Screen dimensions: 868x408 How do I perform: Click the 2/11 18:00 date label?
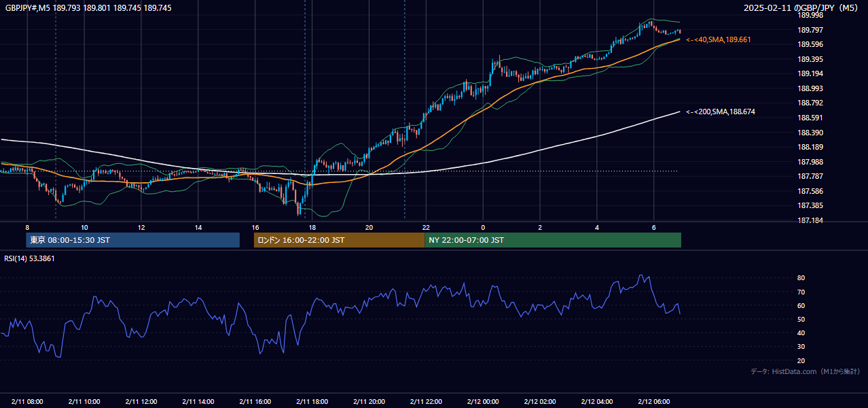tap(312, 401)
